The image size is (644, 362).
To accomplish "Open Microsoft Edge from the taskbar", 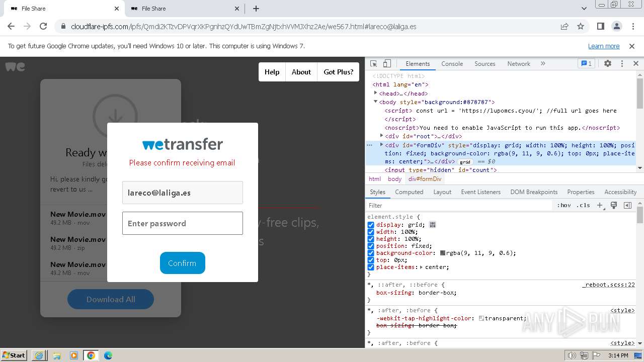I will point(108,355).
